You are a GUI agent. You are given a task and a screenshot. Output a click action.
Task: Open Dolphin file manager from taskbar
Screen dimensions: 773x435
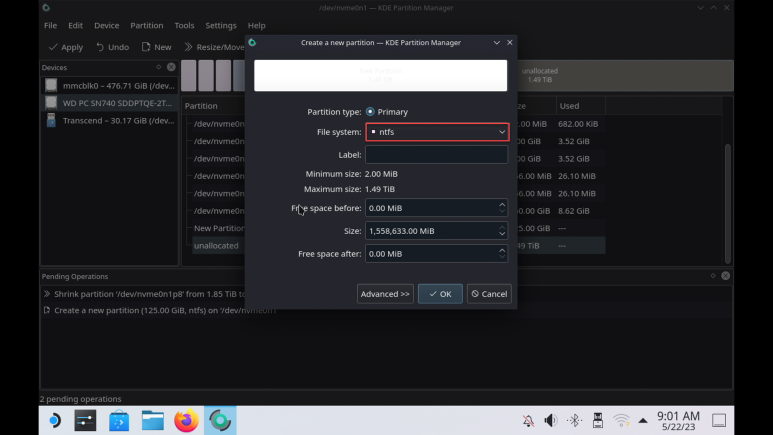pos(153,421)
